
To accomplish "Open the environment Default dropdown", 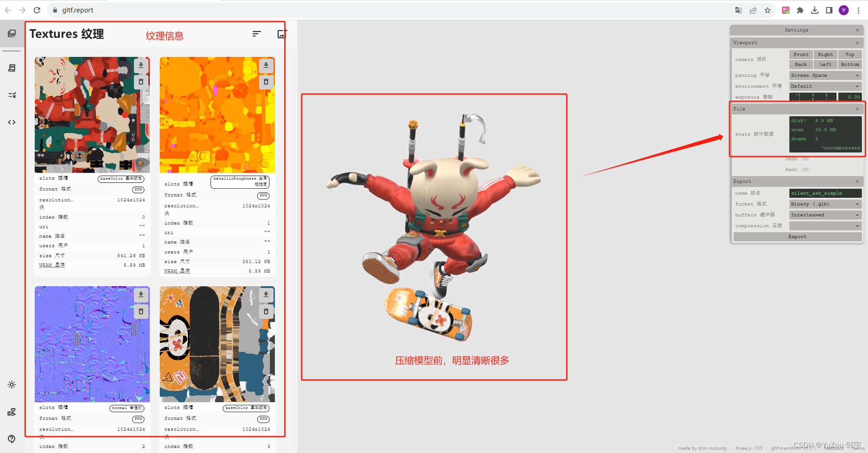I will point(825,86).
